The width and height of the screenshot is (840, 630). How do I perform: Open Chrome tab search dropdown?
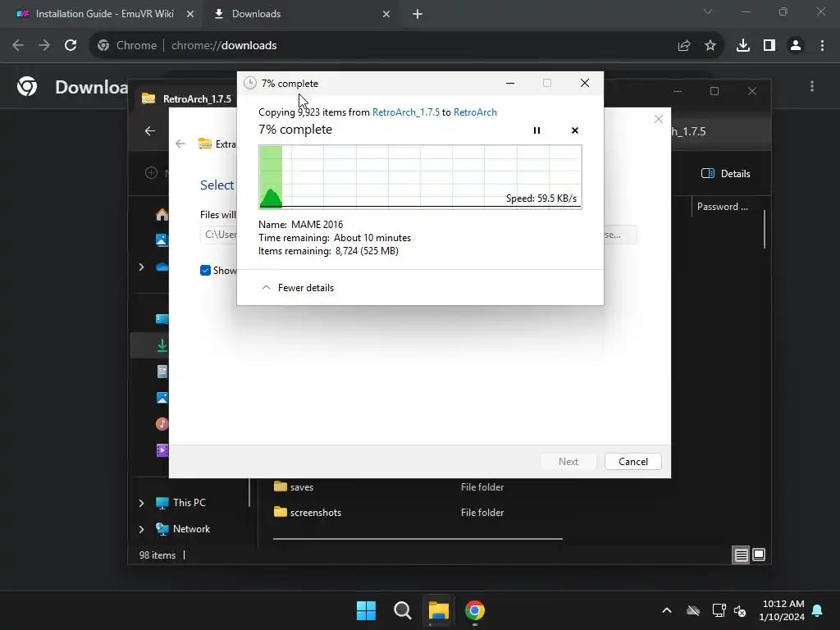pyautogui.click(x=708, y=11)
